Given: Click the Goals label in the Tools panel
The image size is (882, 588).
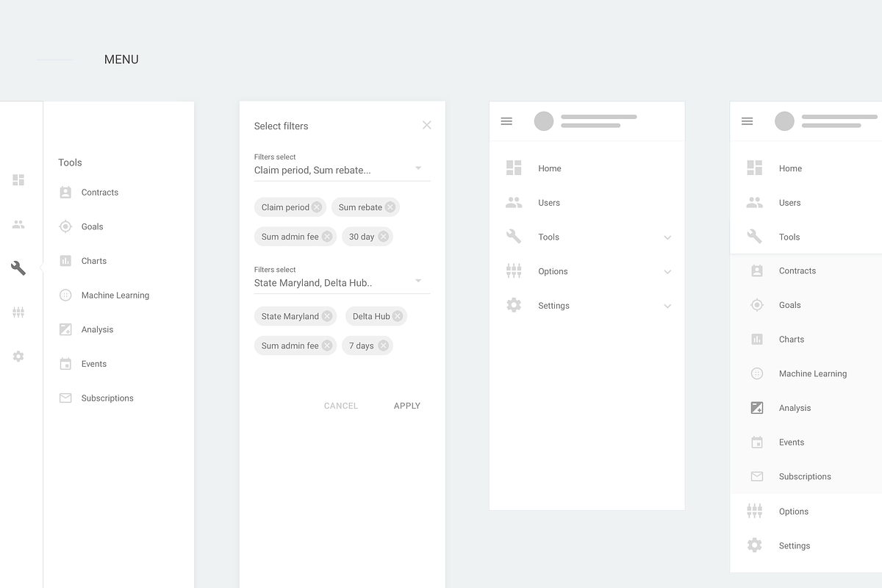Looking at the screenshot, I should coord(92,226).
